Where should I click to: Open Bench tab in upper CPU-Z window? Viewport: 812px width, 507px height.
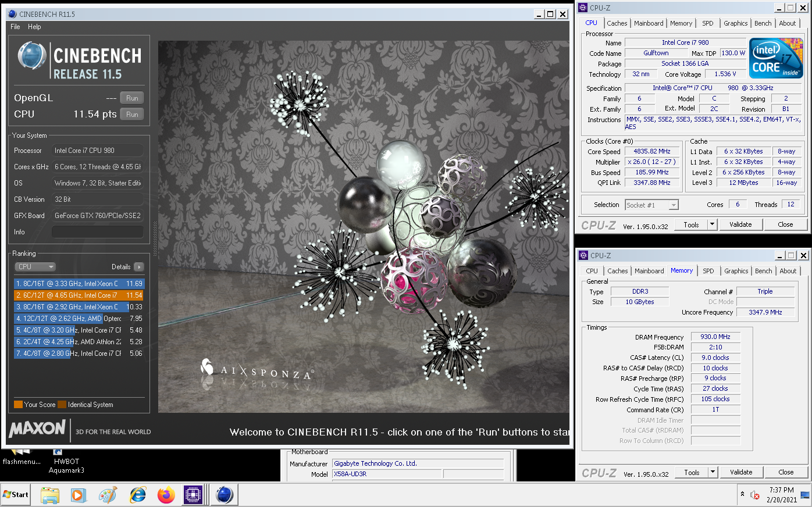pyautogui.click(x=763, y=23)
